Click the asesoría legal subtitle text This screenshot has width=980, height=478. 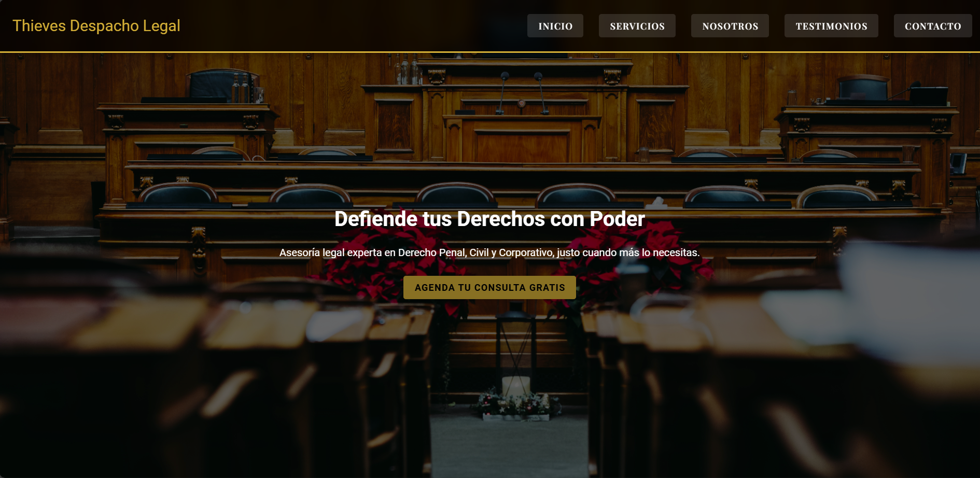point(489,252)
